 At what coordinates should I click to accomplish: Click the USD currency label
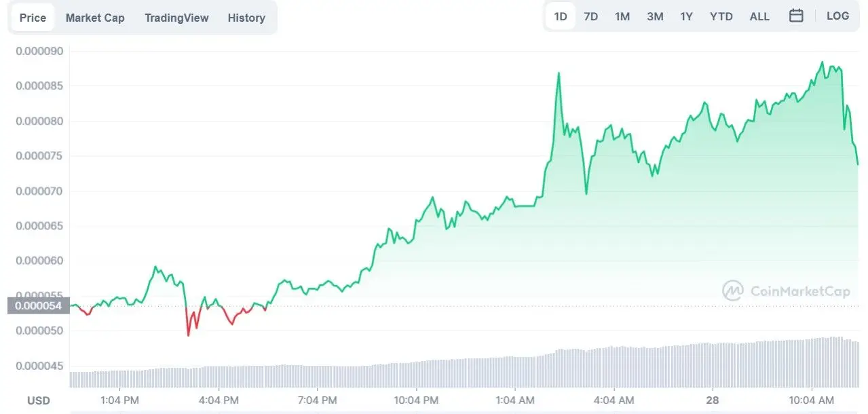click(39, 400)
